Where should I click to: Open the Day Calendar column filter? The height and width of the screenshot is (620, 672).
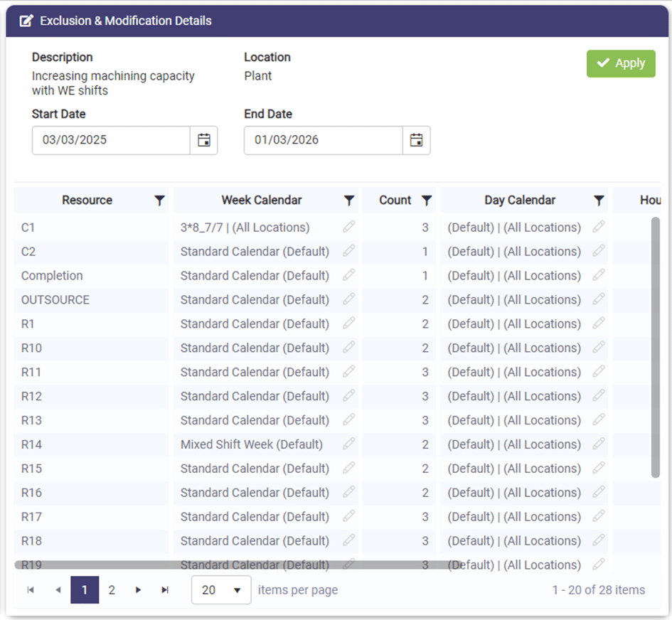[x=598, y=200]
